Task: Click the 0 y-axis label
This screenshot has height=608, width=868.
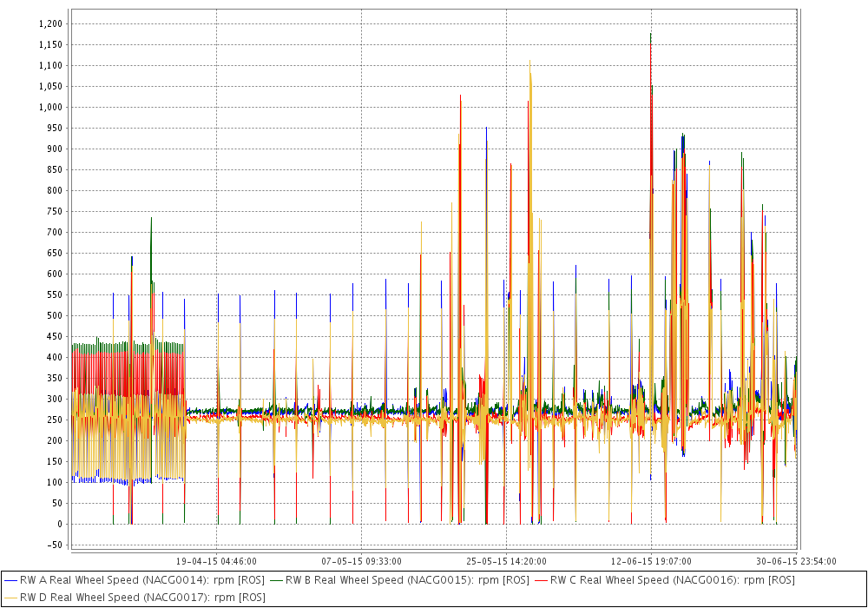Action: (x=60, y=525)
